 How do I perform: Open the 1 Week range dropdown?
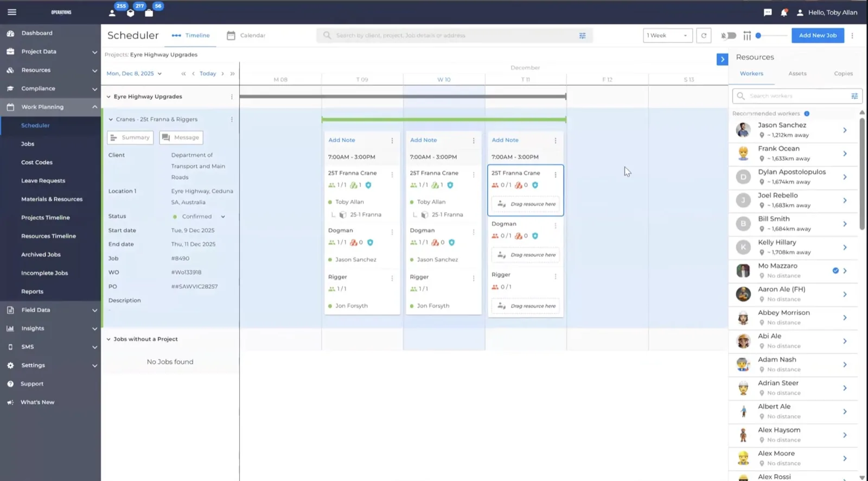tap(667, 35)
